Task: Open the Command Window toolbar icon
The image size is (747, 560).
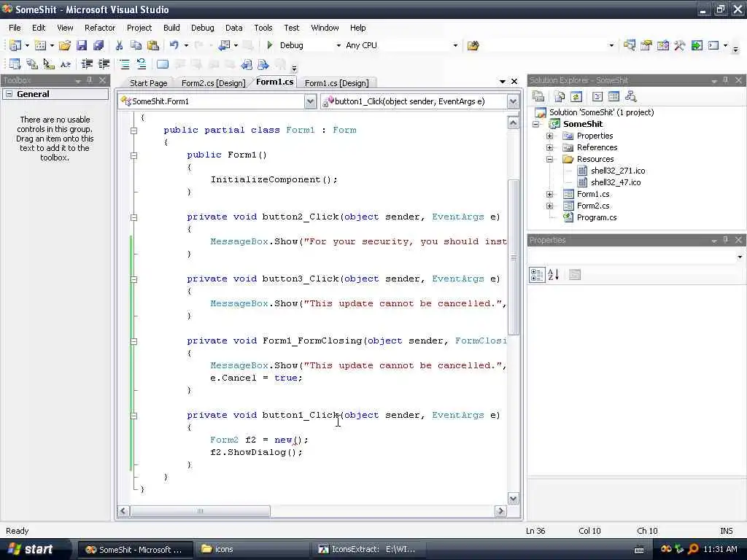Action: [x=713, y=45]
